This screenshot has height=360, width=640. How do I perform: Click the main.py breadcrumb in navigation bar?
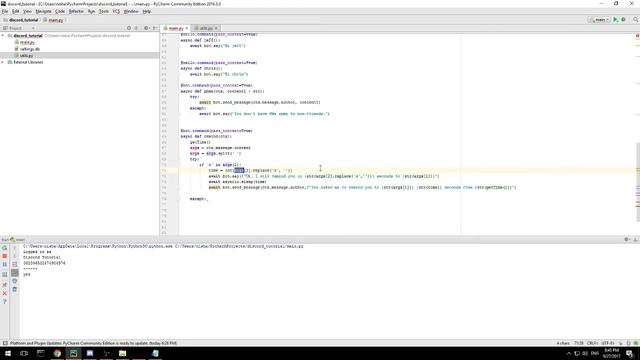(x=53, y=20)
